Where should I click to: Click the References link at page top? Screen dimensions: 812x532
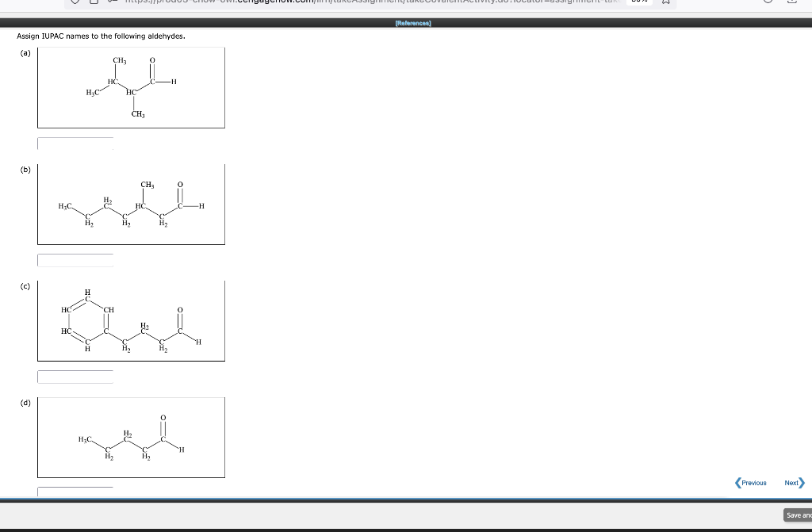[413, 24]
